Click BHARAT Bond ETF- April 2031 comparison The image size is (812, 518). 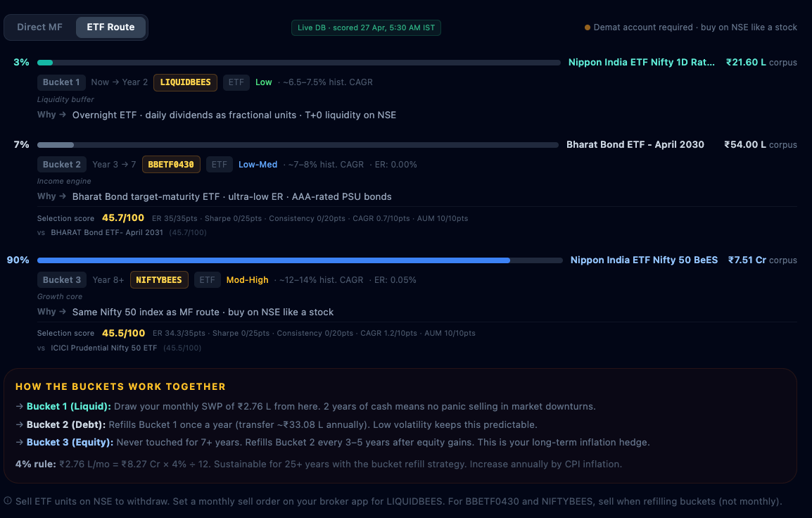tap(107, 232)
